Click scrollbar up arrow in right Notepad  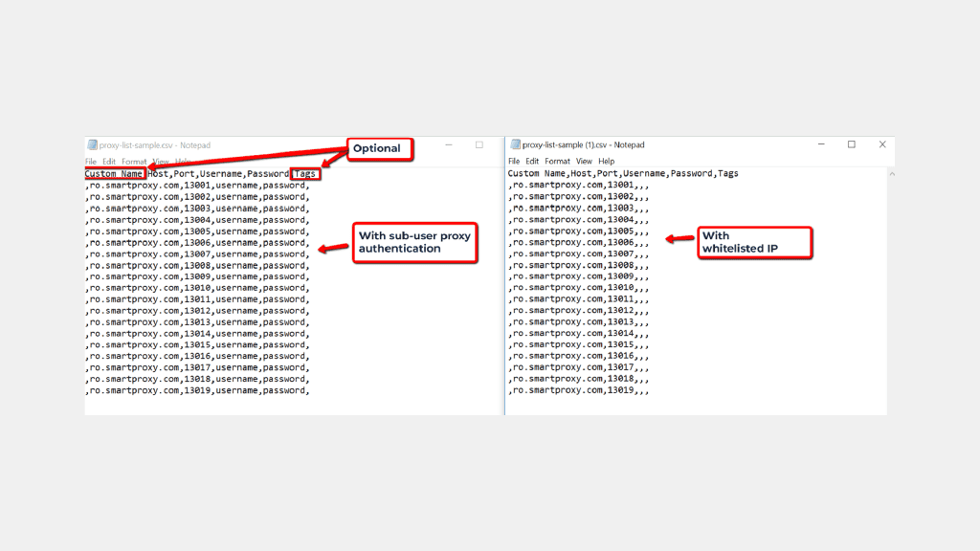pos(892,174)
